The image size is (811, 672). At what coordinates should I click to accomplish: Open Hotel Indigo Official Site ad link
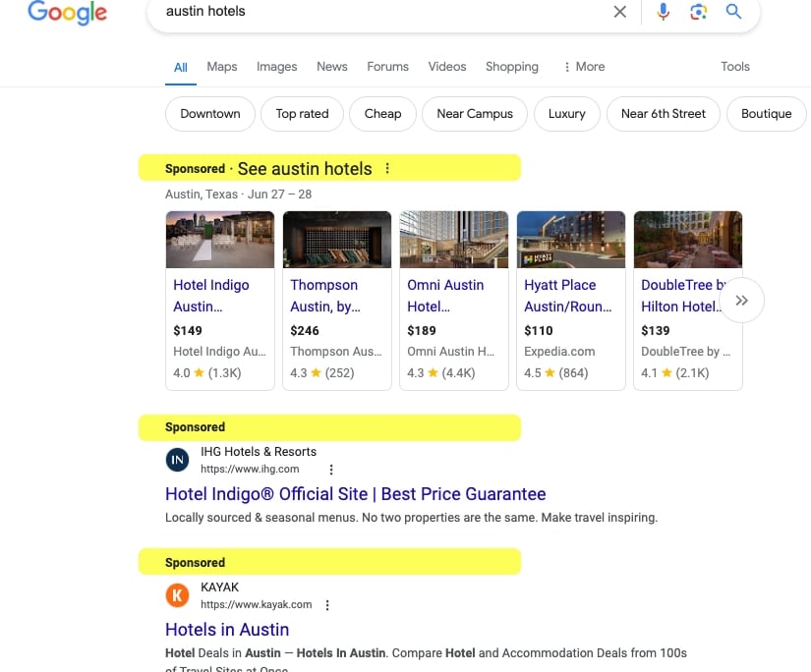point(355,494)
